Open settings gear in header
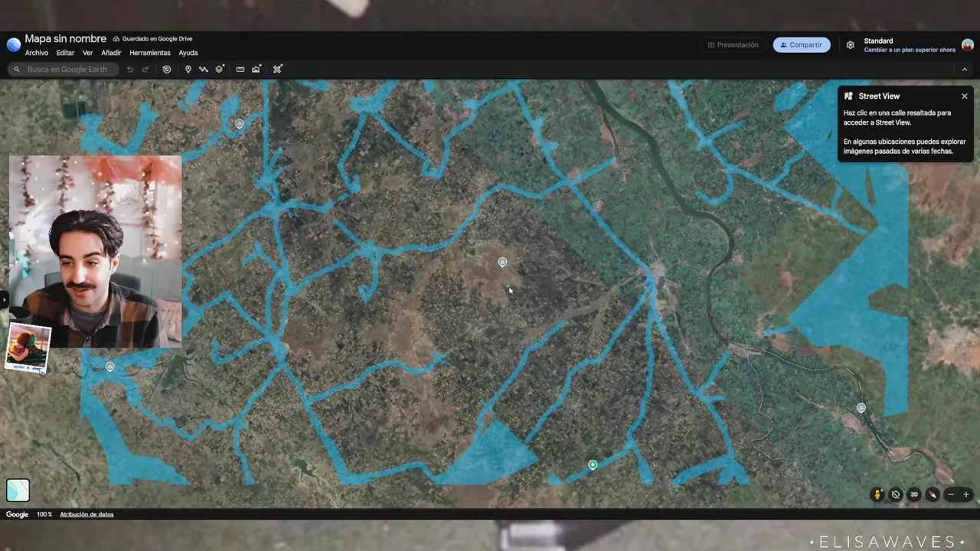The height and width of the screenshot is (551, 980). 850,45
